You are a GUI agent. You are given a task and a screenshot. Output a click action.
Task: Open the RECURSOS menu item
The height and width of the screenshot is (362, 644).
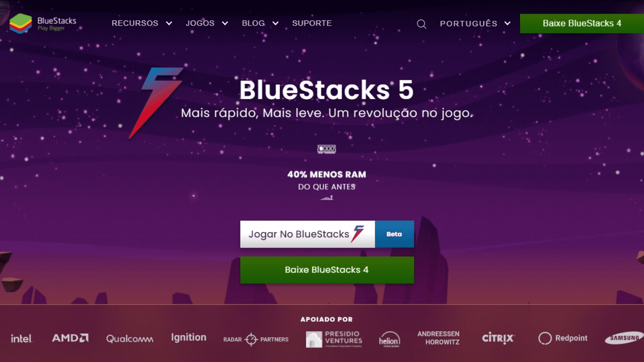point(135,23)
